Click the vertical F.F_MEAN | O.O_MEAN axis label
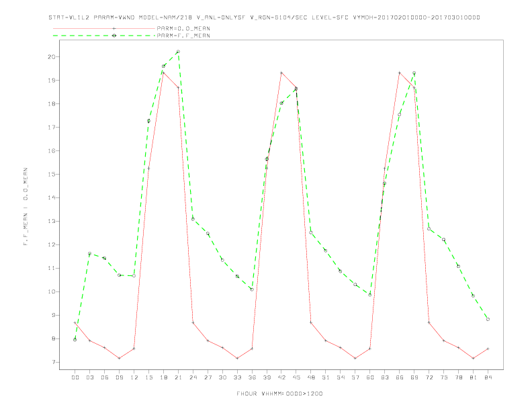The image size is (532, 411). tap(26, 207)
